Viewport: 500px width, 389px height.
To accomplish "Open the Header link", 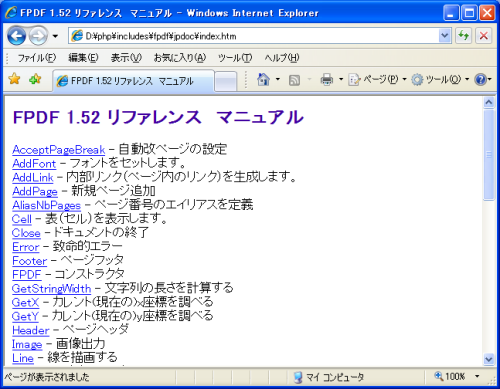I will (x=31, y=330).
